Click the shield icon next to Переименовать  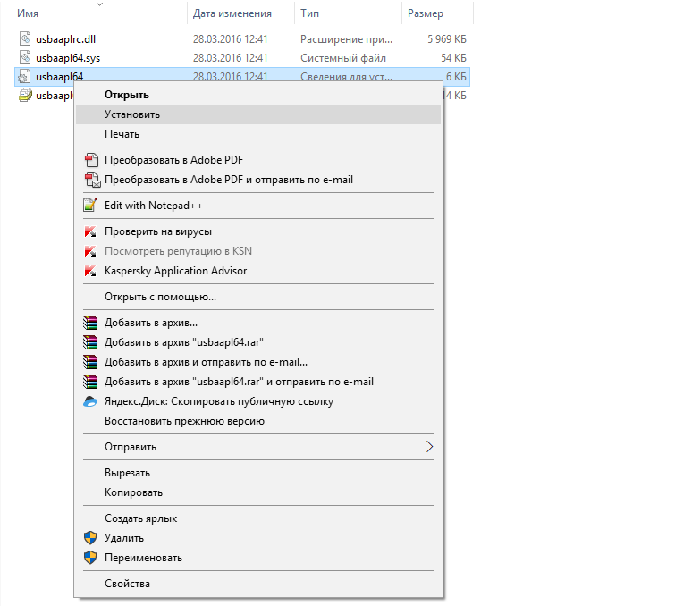tap(89, 558)
